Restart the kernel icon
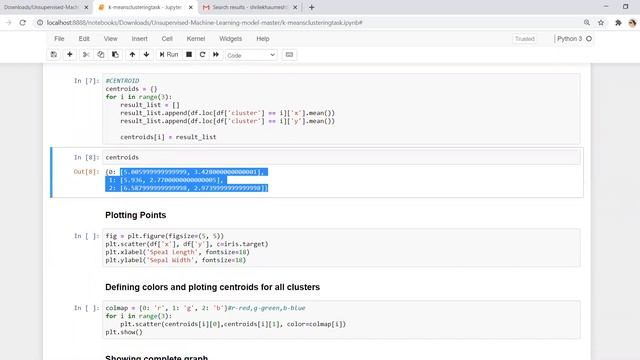This screenshot has width=640, height=360. [202, 55]
